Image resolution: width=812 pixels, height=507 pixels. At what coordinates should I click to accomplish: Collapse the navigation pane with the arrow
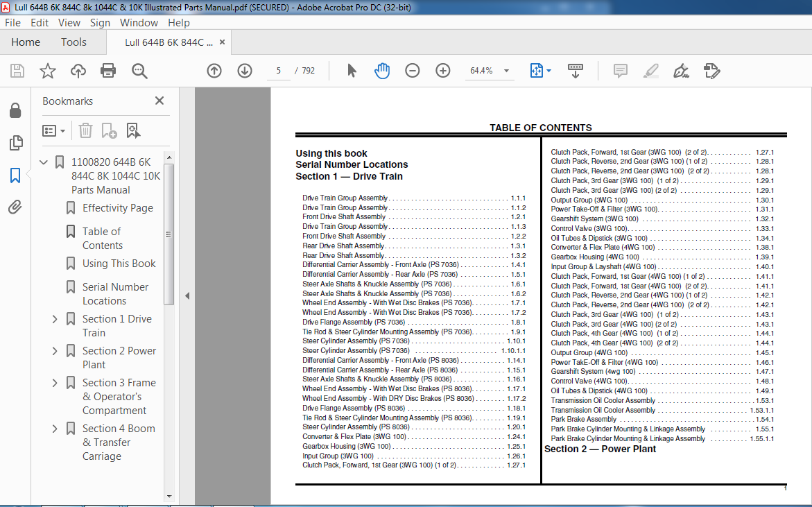(x=187, y=295)
